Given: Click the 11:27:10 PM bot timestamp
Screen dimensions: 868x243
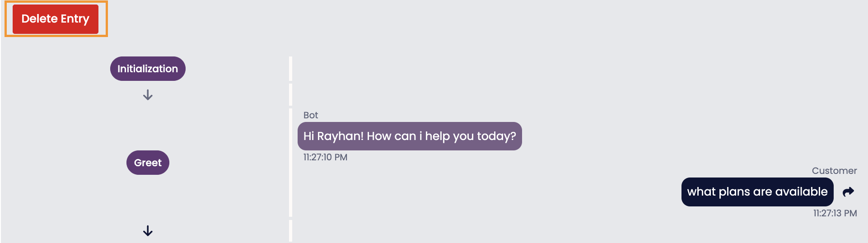Looking at the screenshot, I should pyautogui.click(x=325, y=157).
